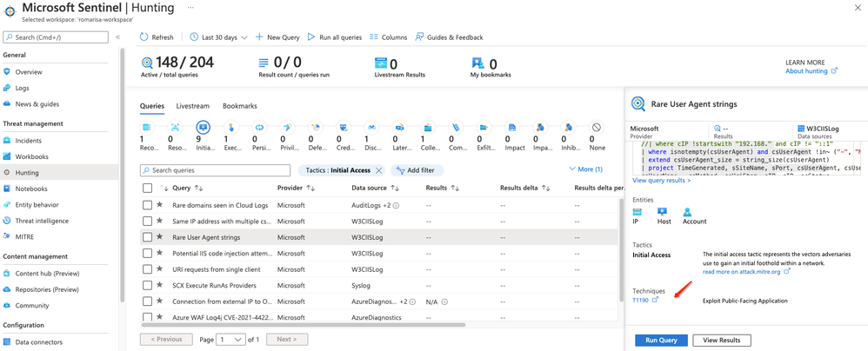The height and width of the screenshot is (351, 868).
Task: Select the Collection tactic icon
Action: [427, 127]
